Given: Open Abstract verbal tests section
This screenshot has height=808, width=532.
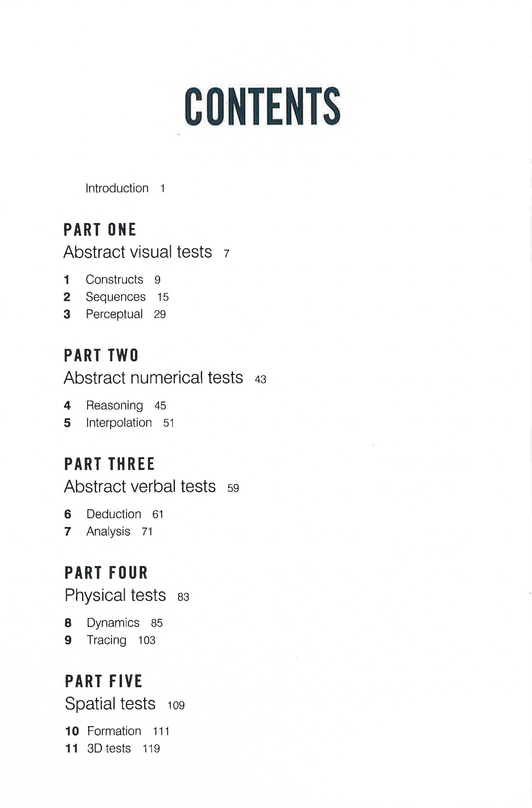Looking at the screenshot, I should 140,487.
